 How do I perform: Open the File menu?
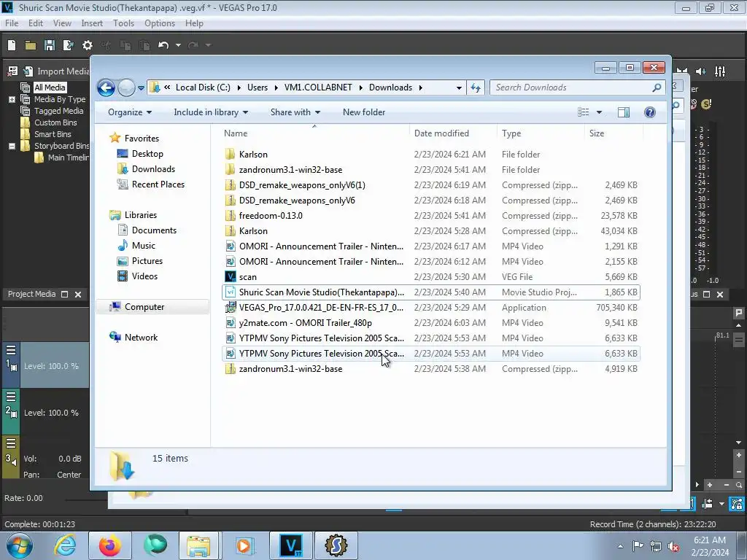click(12, 23)
